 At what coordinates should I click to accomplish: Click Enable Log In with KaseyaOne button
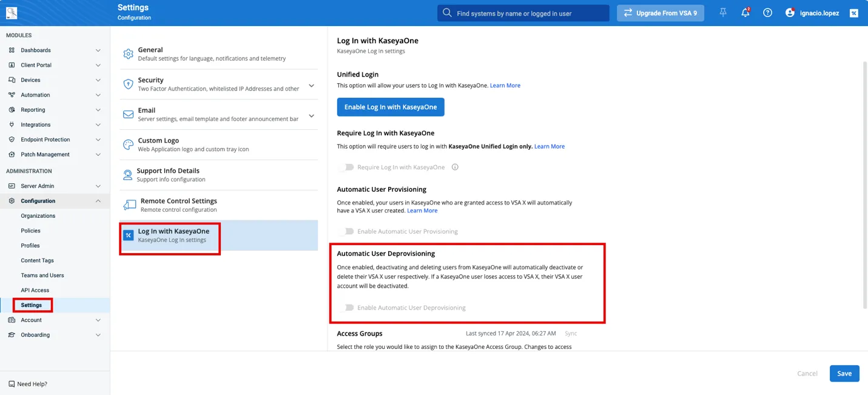tap(391, 107)
